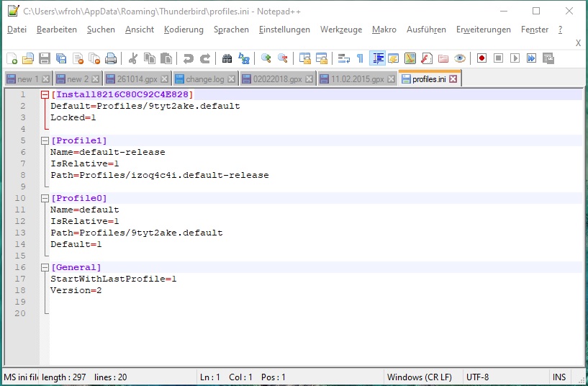Click the Undo arrow icon
This screenshot has width=588, height=386.
189,58
